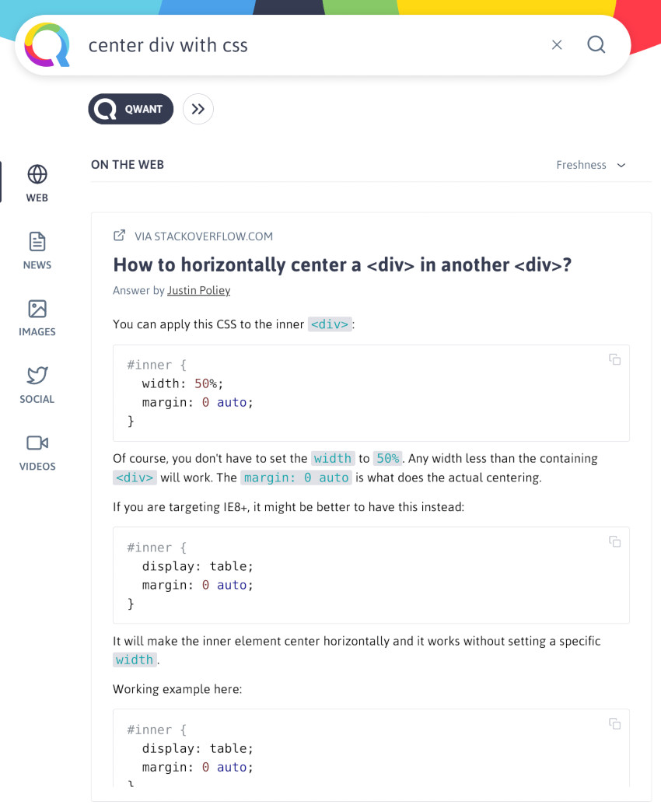Click in the search input field
The height and width of the screenshot is (812, 661).
(x=311, y=45)
